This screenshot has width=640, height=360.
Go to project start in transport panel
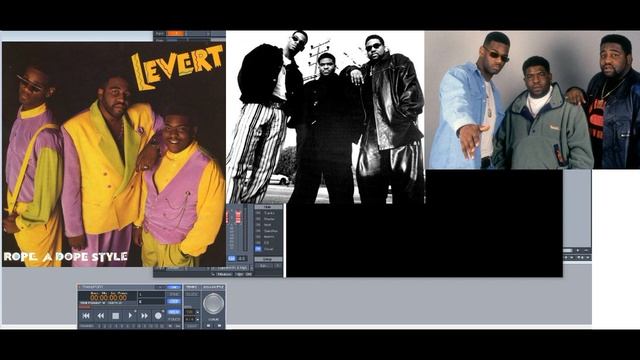(86, 316)
